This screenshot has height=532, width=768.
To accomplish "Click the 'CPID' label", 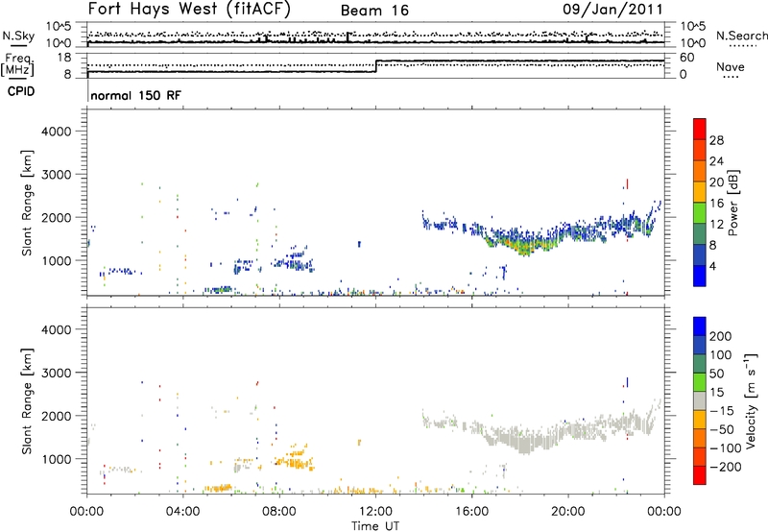I will coord(21,91).
